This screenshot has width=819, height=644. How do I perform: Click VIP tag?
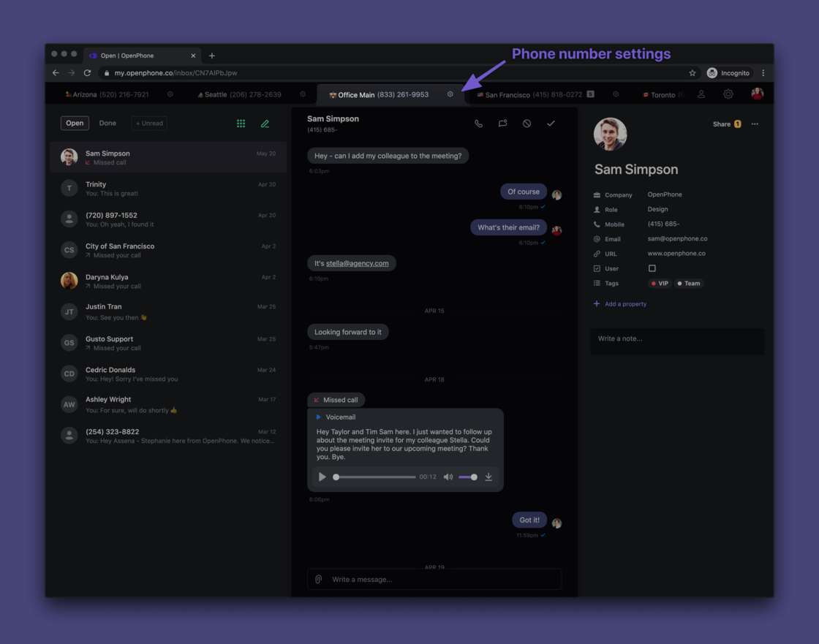click(x=660, y=283)
